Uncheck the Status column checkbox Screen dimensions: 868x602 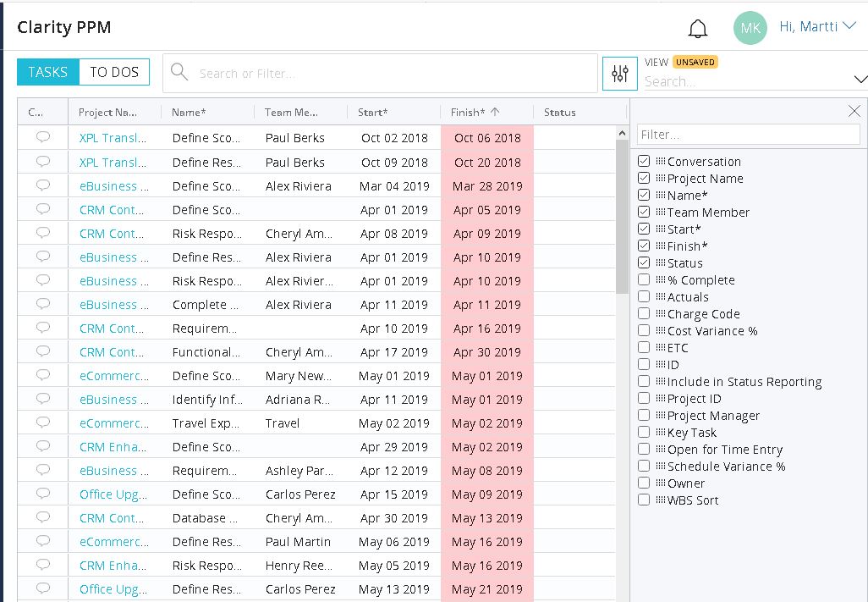pos(644,262)
